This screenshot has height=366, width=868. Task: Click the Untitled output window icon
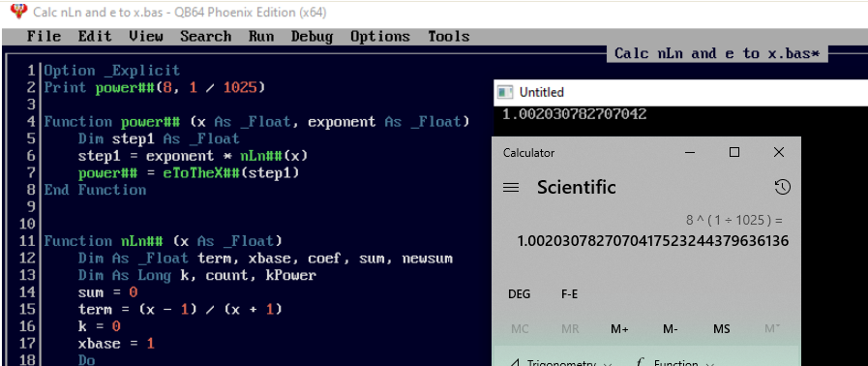505,92
